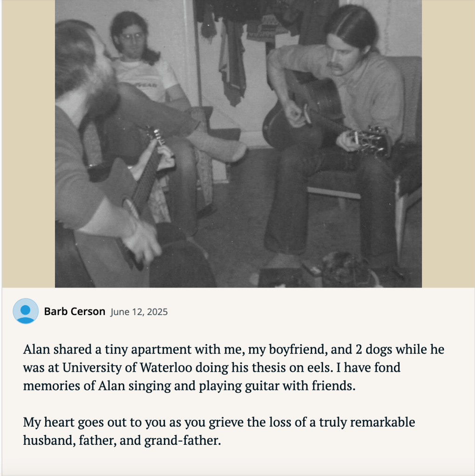The height and width of the screenshot is (476, 475).
Task: Click Barb Cerson's profile avatar icon
Action: 26,311
